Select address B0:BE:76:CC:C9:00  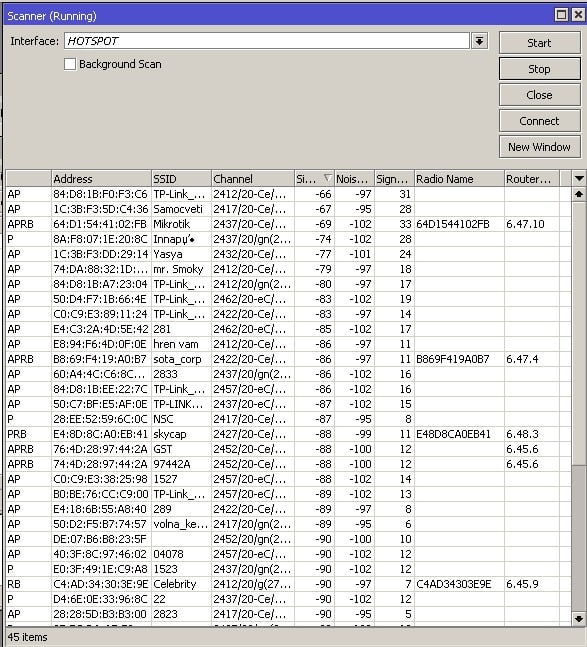click(100, 494)
